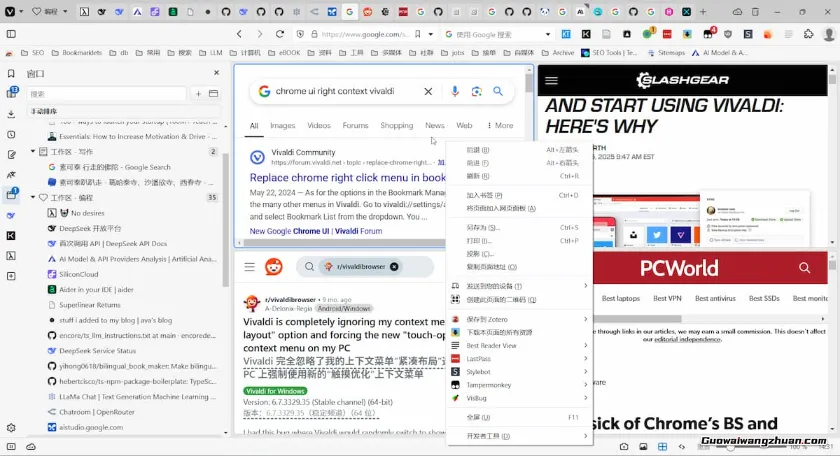Image resolution: width=840 pixels, height=456 pixels.
Task: Open the Notes panel in the sidebar
Action: tap(11, 155)
